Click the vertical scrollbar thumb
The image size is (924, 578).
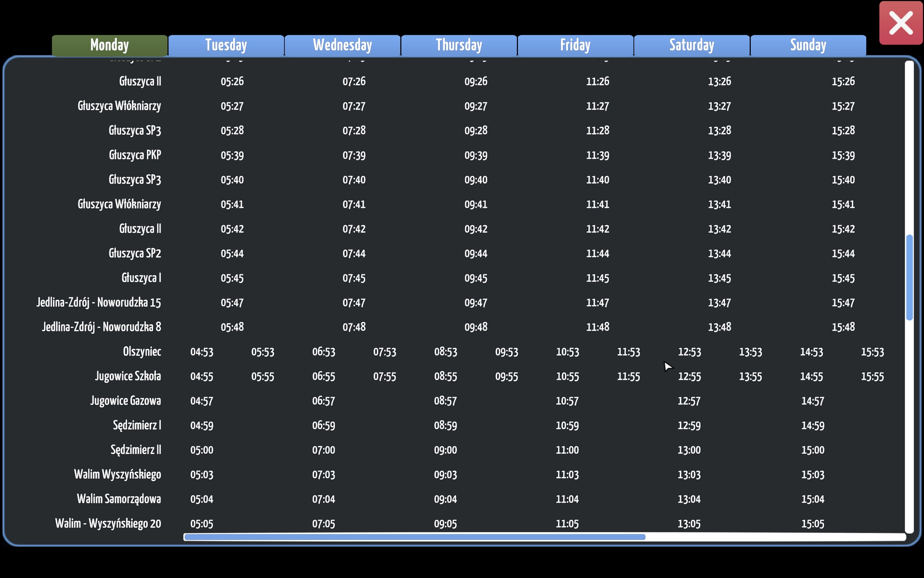pyautogui.click(x=909, y=277)
